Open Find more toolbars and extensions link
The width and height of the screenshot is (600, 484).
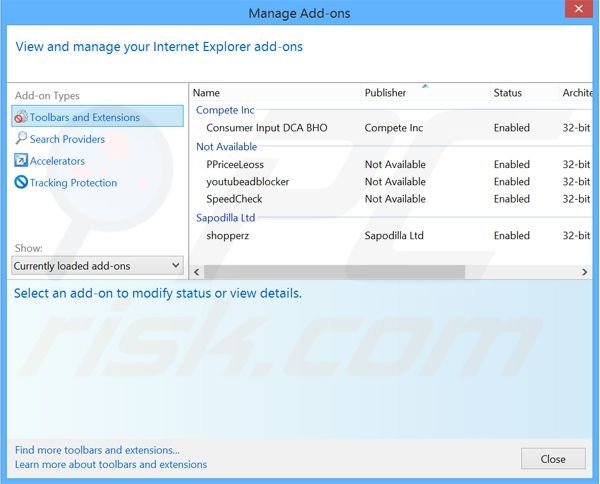(x=97, y=450)
